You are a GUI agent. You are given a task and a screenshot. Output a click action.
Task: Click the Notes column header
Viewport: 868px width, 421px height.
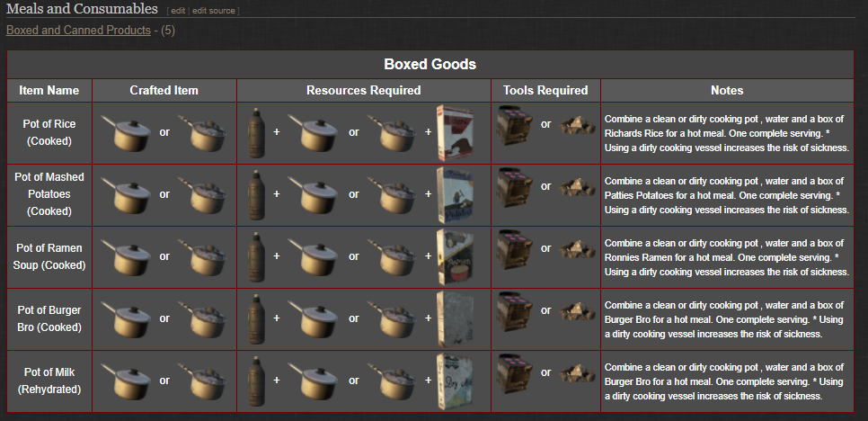coord(727,90)
